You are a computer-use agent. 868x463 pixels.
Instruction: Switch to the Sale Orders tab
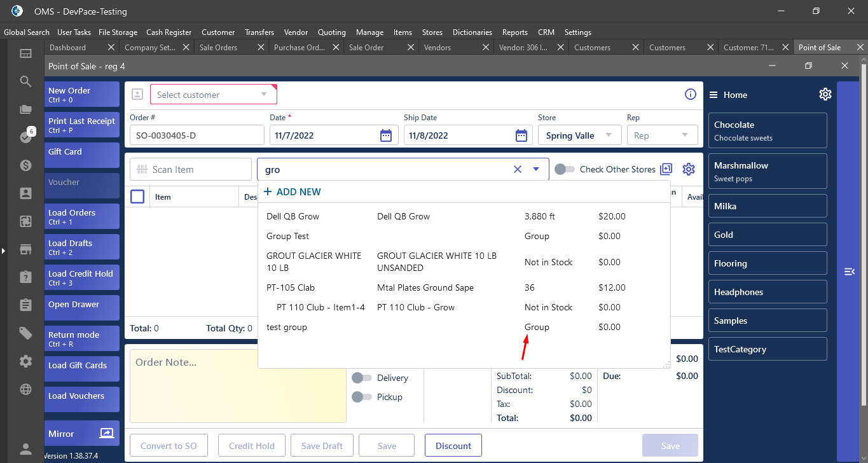coord(218,47)
